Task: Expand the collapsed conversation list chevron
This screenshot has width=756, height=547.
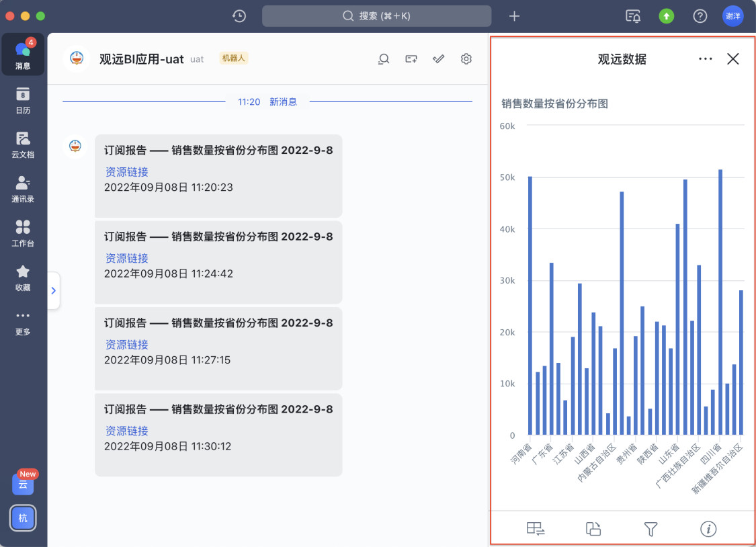Action: [54, 290]
